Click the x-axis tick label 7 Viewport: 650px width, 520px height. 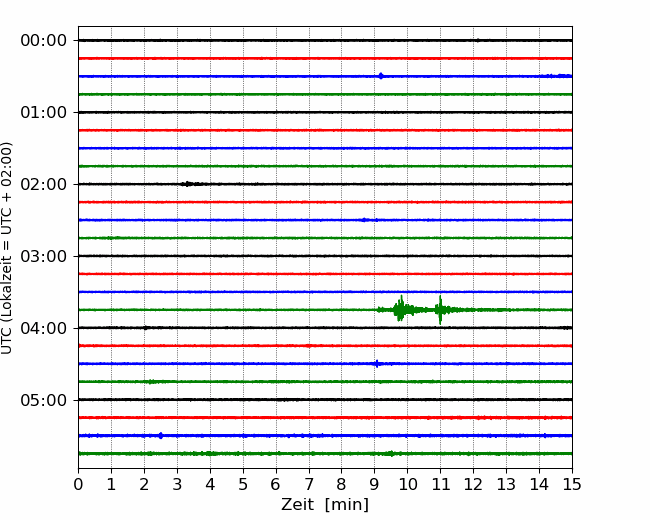point(309,484)
